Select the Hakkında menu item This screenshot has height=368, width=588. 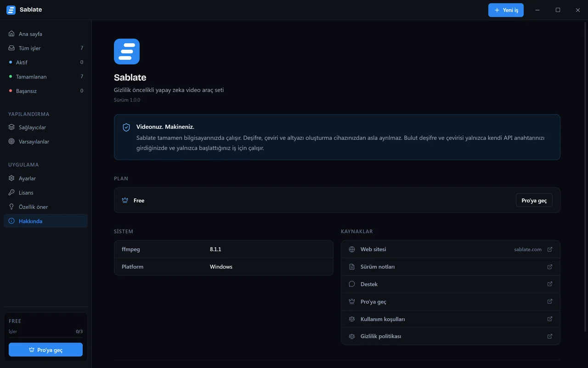tap(45, 221)
